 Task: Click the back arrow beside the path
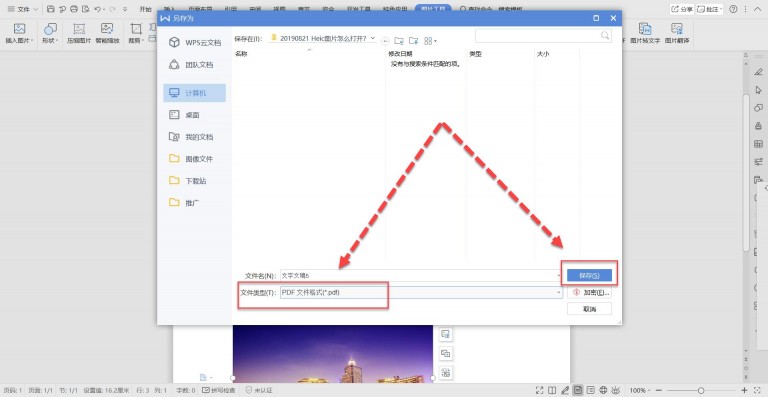385,41
